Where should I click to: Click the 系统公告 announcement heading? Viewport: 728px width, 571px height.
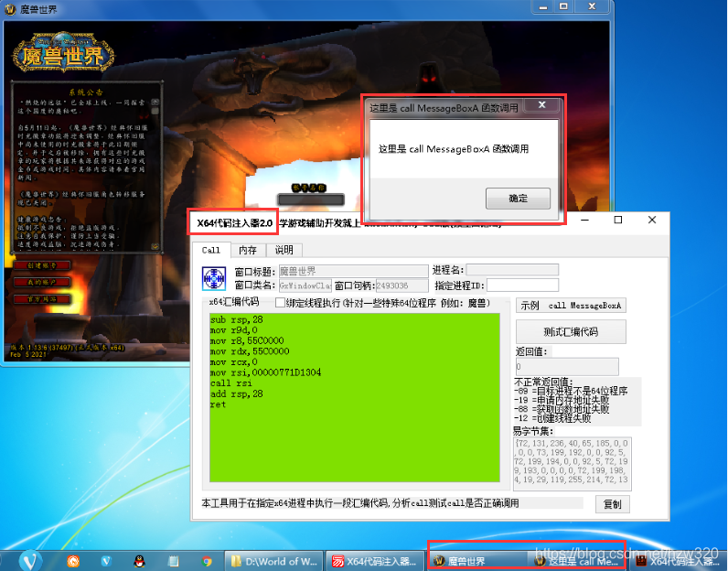point(86,92)
